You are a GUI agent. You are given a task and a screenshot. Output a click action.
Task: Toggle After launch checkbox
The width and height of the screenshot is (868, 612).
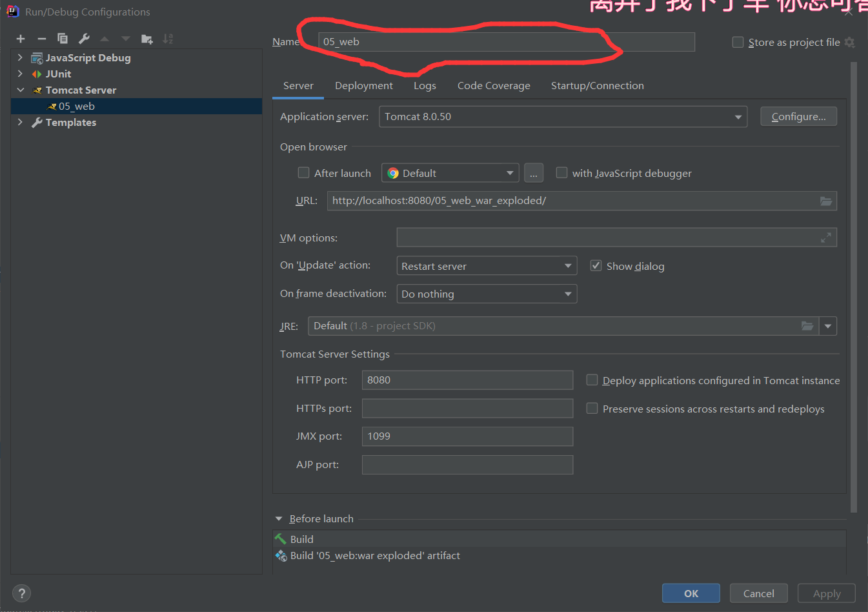pyautogui.click(x=303, y=172)
